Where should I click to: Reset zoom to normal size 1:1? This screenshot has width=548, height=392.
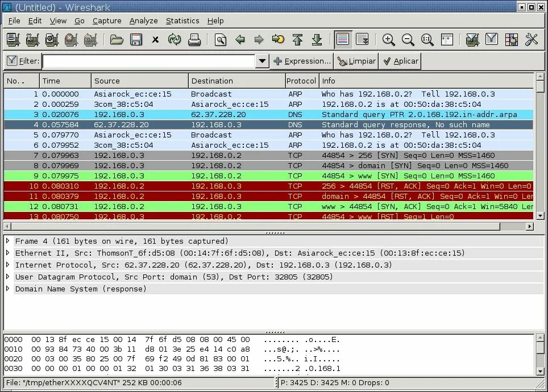coord(427,39)
